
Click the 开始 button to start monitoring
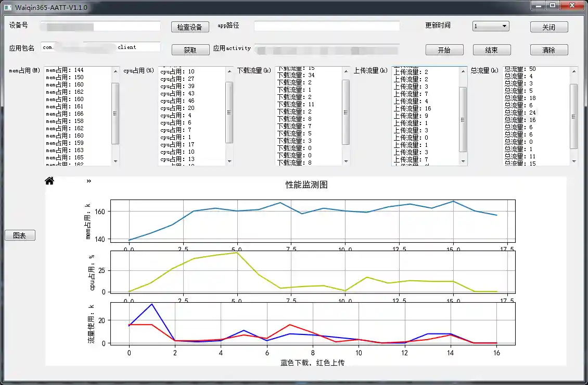click(444, 50)
